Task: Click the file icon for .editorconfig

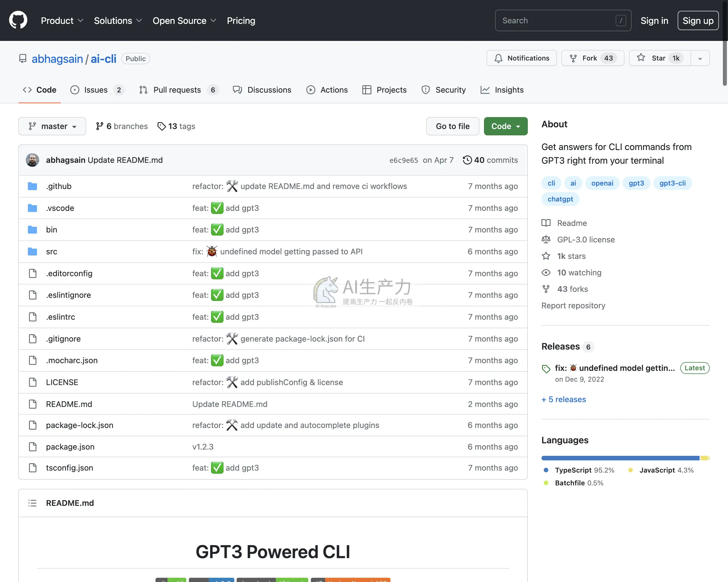Action: point(33,273)
